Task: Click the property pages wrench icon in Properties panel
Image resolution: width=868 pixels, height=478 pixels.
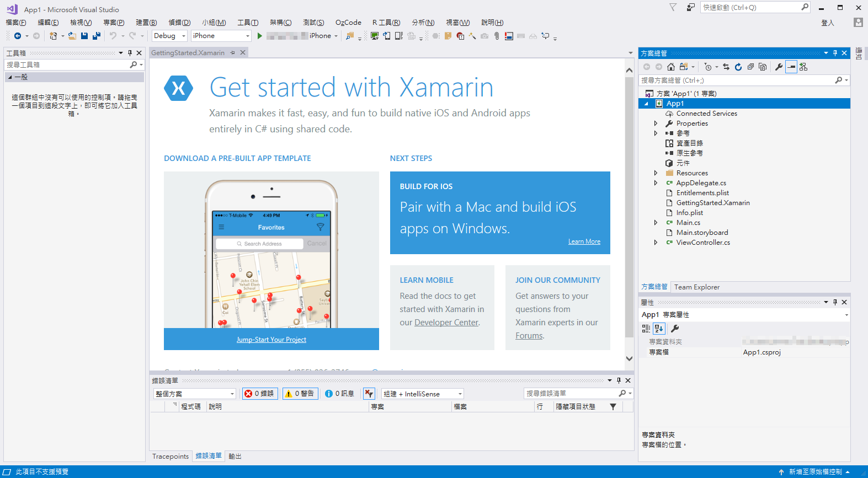Action: (675, 329)
